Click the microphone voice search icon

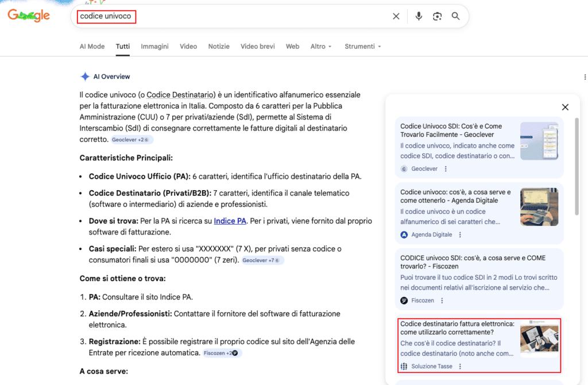[419, 16]
